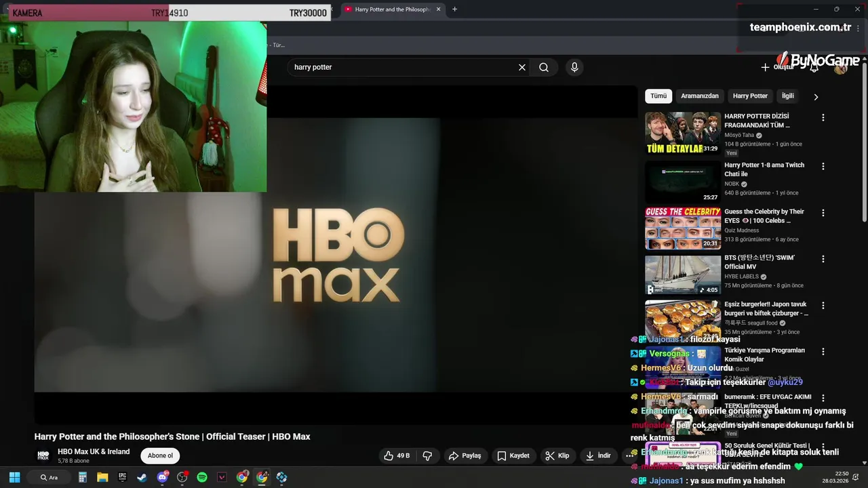Click in the YouTube search field
The height and width of the screenshot is (488, 868).
click(403, 67)
